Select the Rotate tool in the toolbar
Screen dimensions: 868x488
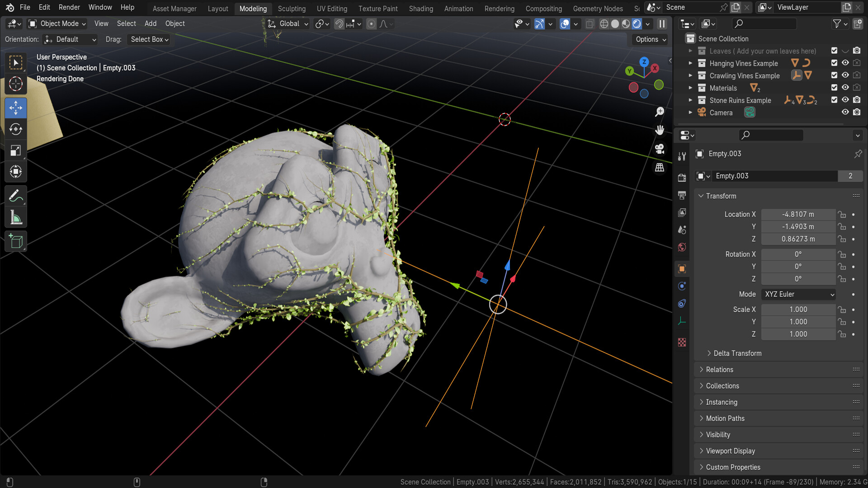(x=16, y=129)
